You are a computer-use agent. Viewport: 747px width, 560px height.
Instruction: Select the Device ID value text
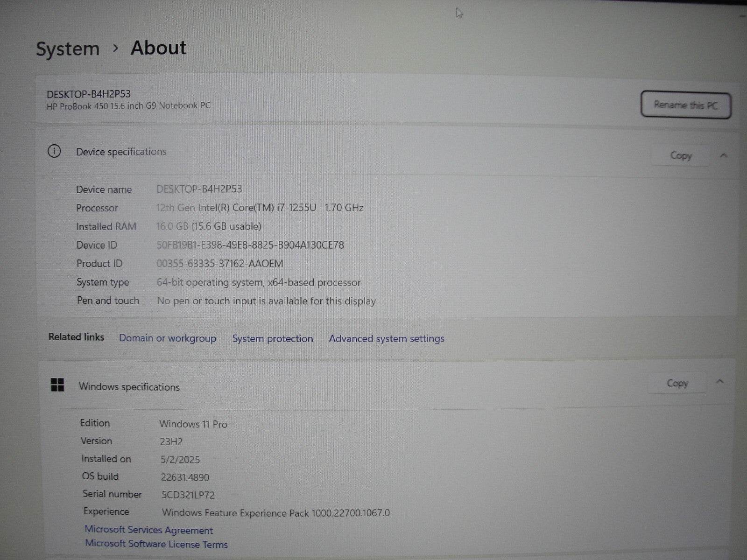coord(250,245)
